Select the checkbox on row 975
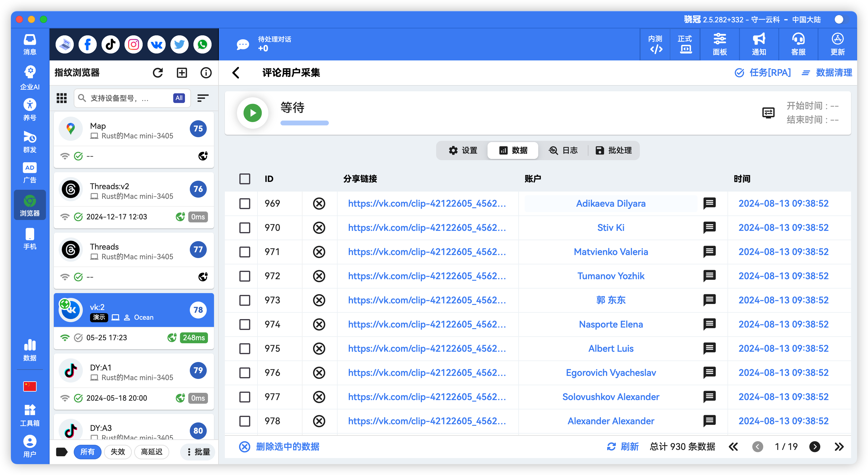Image resolution: width=868 pixels, height=475 pixels. click(245, 349)
